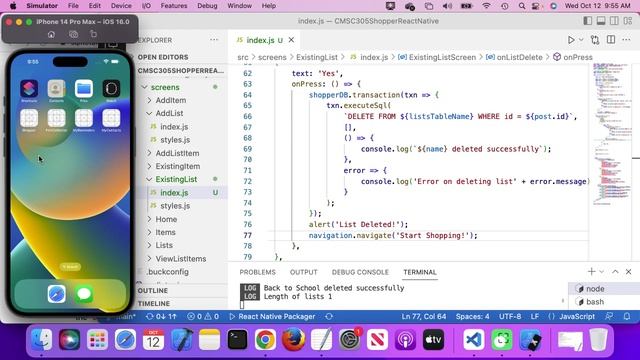Toggle the primary sidebar layout icon
The image size is (640, 360).
pos(588,21)
